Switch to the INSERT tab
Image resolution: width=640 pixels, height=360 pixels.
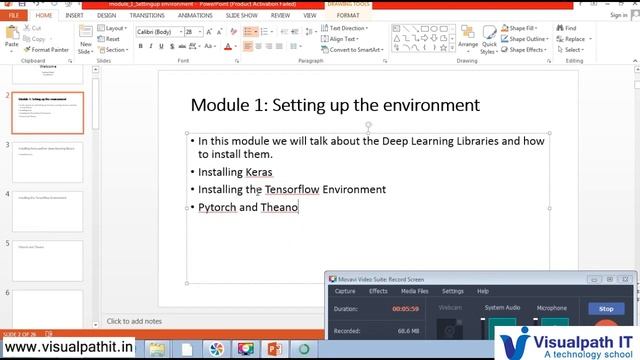tap(74, 15)
